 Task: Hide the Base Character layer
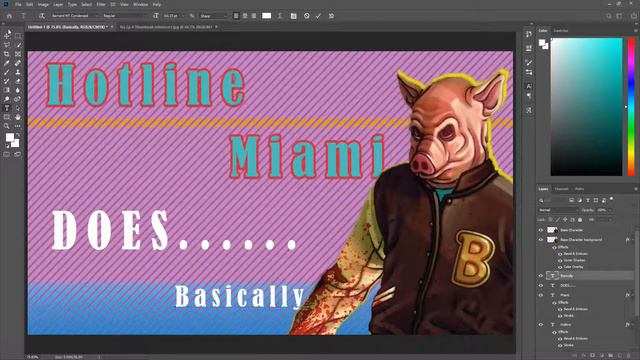point(541,230)
